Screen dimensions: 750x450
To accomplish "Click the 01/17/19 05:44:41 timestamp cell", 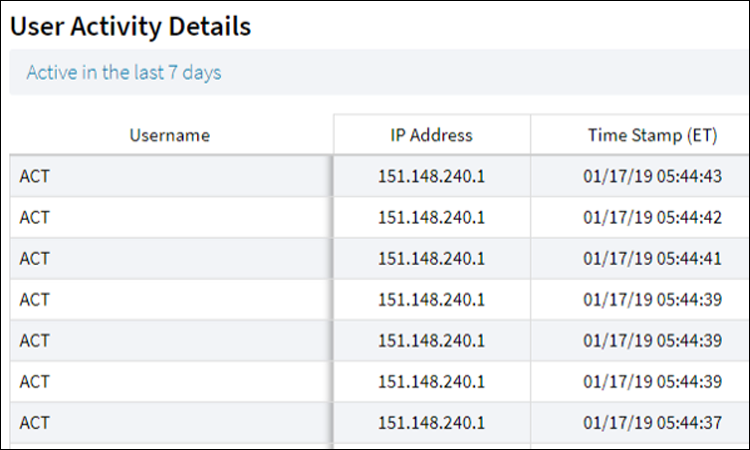I will (x=652, y=258).
